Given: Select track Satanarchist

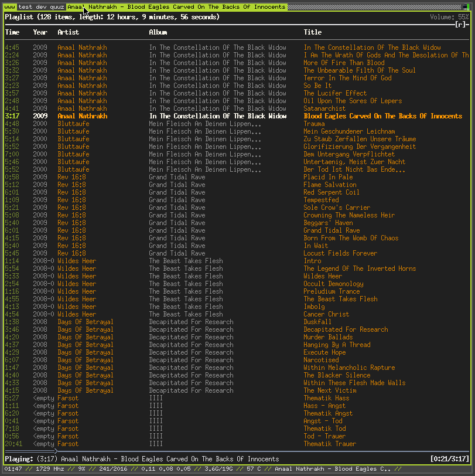Looking at the screenshot, I should point(324,108).
